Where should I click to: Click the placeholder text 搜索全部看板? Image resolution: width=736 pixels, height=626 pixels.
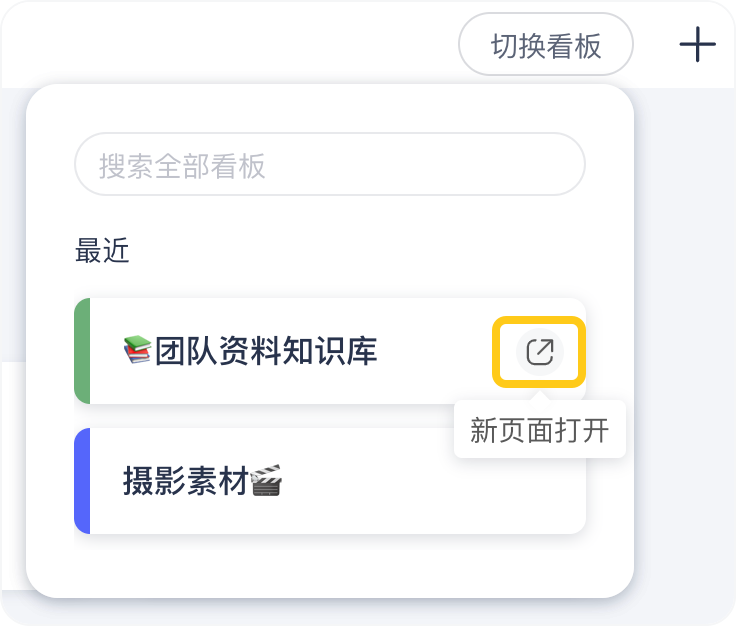[x=182, y=165]
